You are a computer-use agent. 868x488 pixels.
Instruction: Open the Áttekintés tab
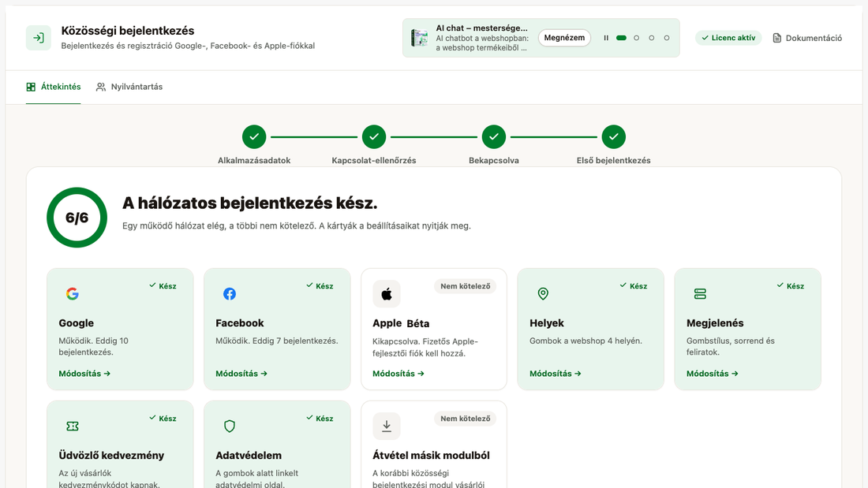tap(53, 87)
